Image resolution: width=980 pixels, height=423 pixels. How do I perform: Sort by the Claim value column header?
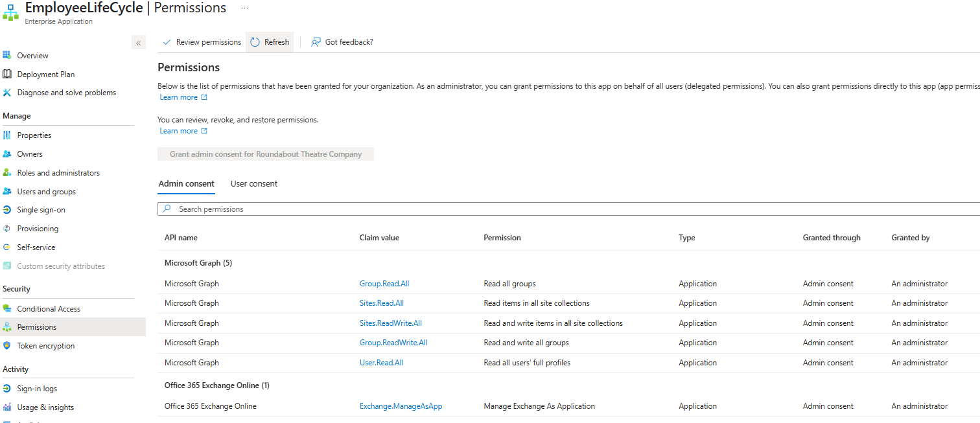pyautogui.click(x=379, y=238)
